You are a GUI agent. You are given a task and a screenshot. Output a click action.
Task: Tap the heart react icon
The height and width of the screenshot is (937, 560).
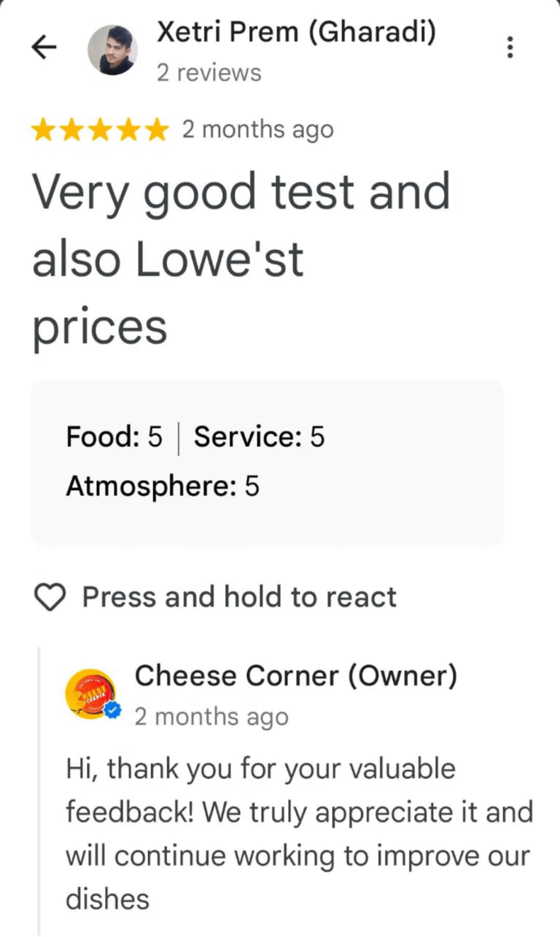(50, 598)
